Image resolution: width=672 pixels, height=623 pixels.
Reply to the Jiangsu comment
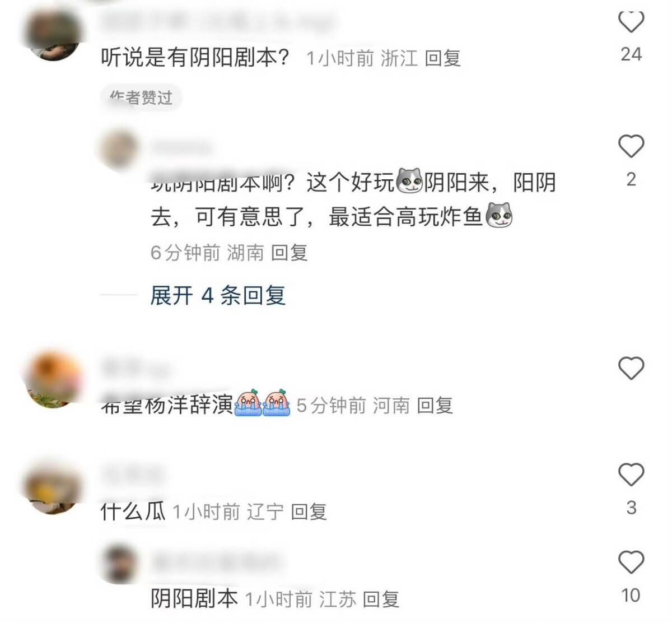tap(381, 599)
